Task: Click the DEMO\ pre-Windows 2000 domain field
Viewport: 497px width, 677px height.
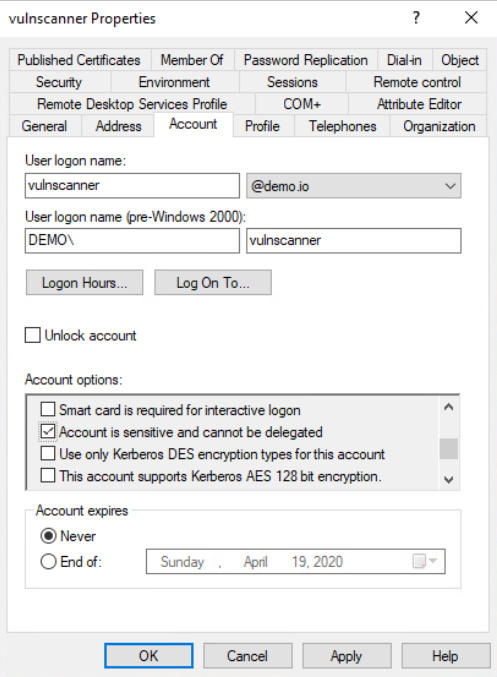Action: pos(132,240)
